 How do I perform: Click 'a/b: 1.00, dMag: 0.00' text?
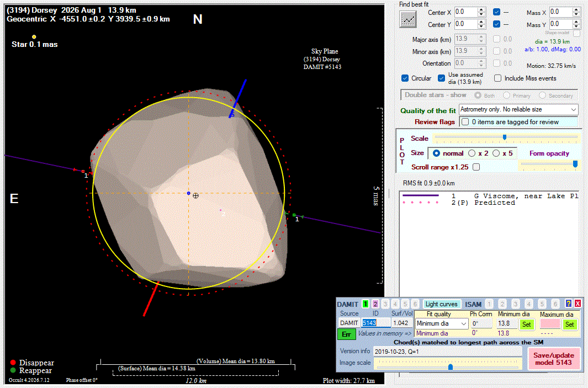[553, 49]
